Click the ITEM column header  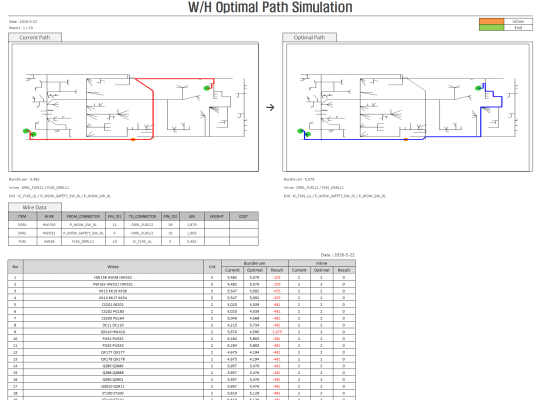pyautogui.click(x=22, y=216)
